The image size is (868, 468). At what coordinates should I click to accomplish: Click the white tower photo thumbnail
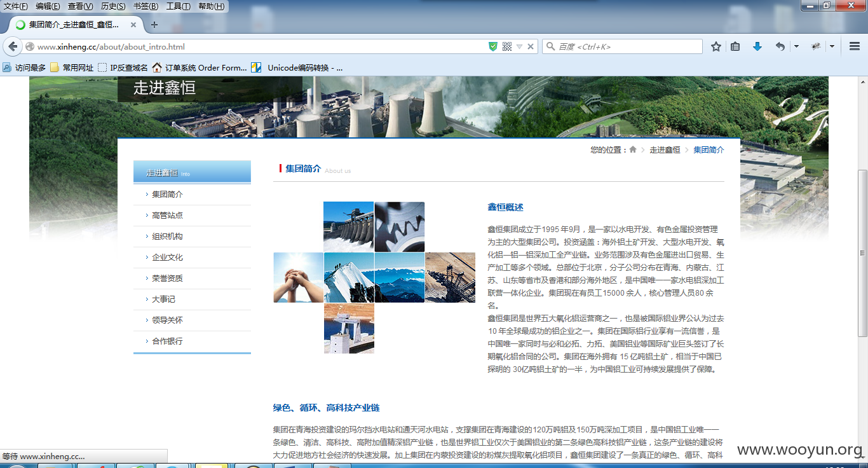(348, 328)
